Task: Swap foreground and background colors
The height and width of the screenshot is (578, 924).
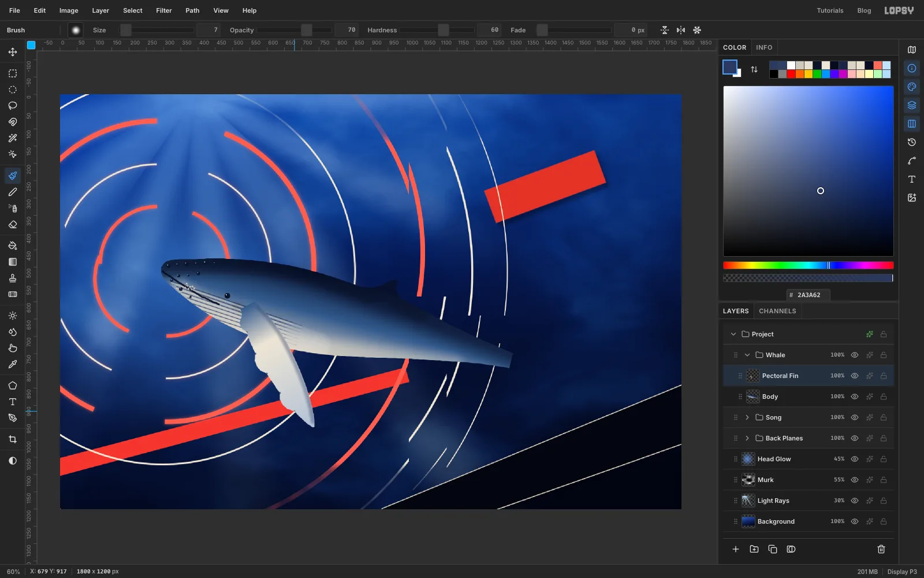Action: point(754,69)
